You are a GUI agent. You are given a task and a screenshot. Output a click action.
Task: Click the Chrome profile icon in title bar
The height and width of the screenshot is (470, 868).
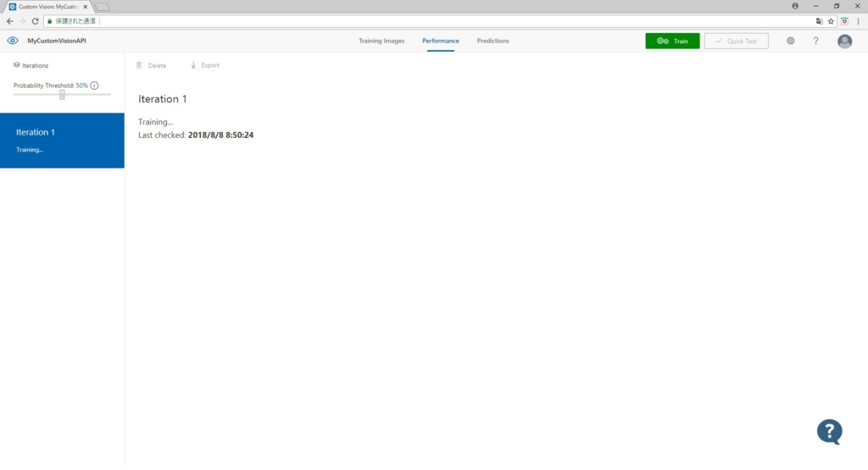[x=795, y=6]
